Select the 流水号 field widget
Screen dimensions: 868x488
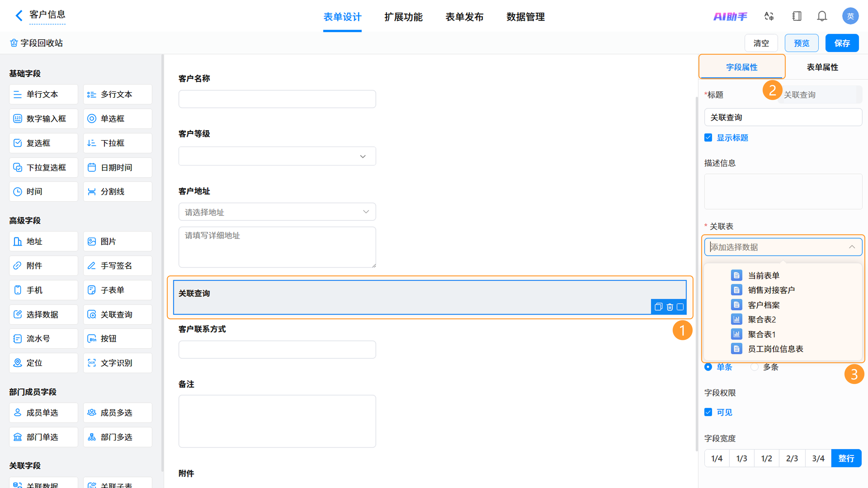43,339
